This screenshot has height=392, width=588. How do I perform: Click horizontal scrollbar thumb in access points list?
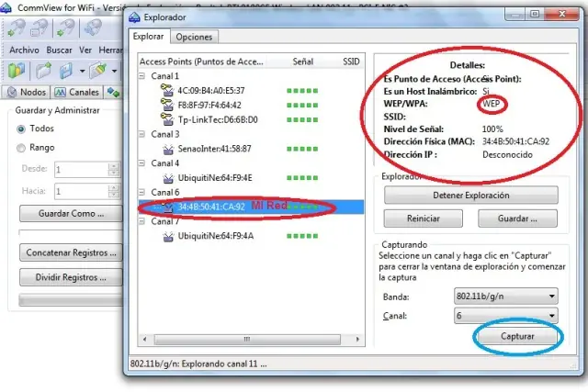247,339
